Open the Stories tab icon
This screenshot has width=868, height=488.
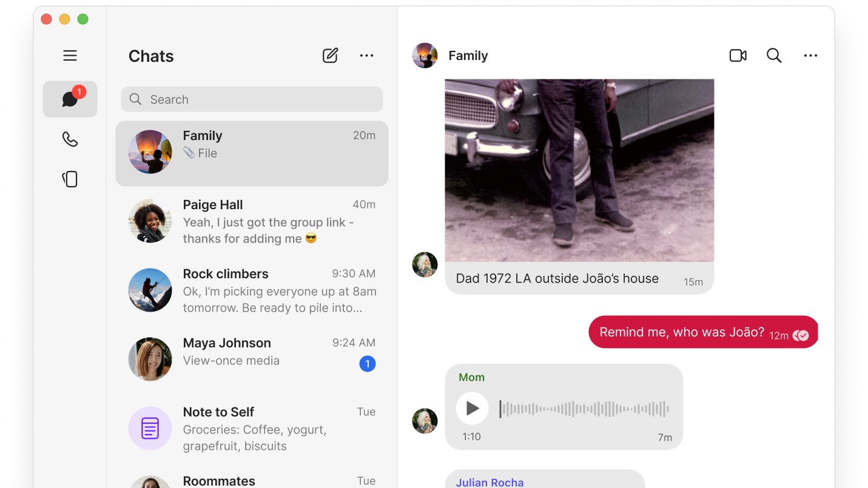[70, 179]
